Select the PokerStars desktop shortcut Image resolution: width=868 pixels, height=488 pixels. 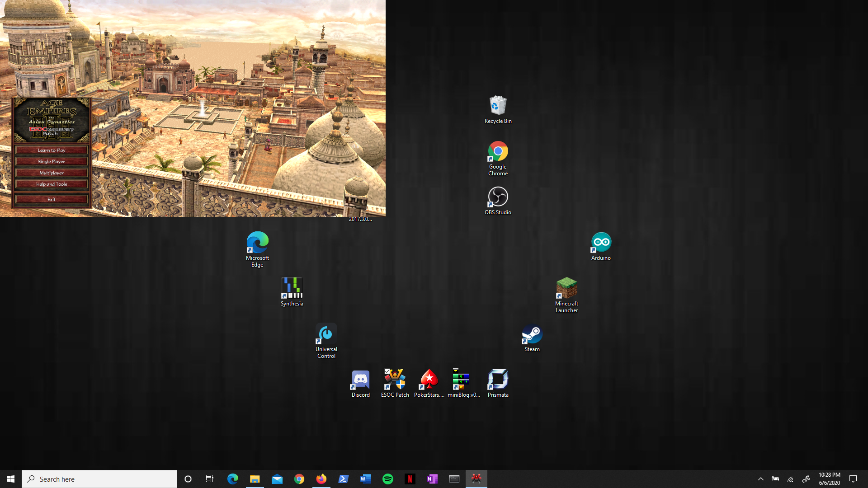point(429,384)
